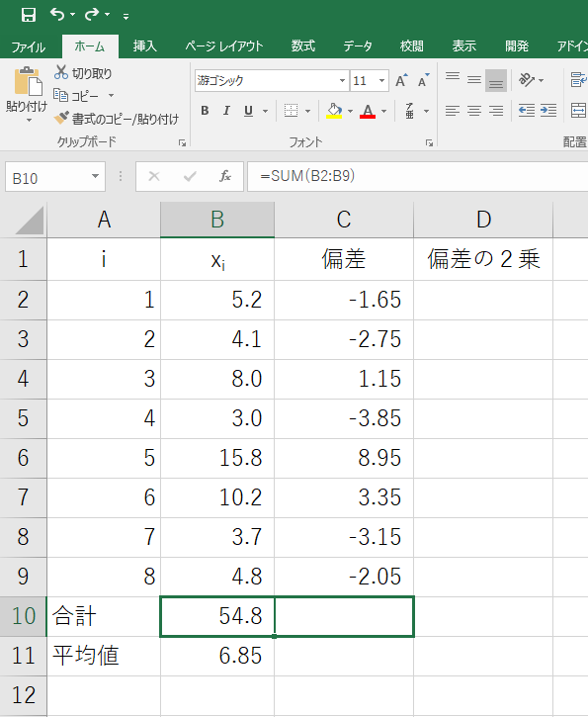This screenshot has height=717, width=588.
Task: Switch to the 開発 tab
Action: pos(517,46)
